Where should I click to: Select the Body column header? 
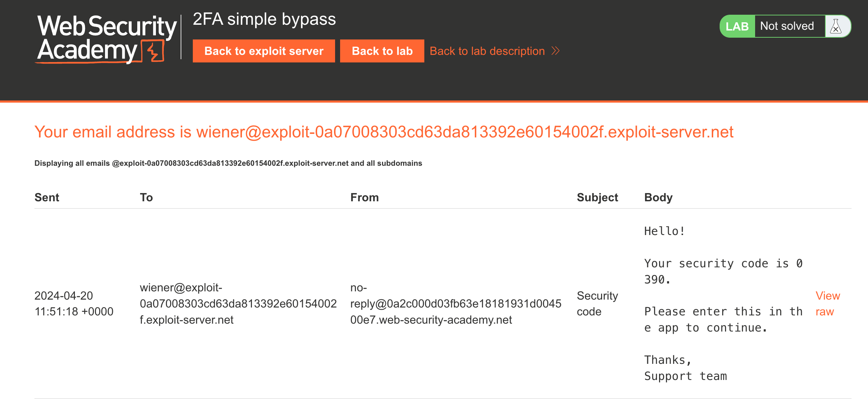coord(658,197)
